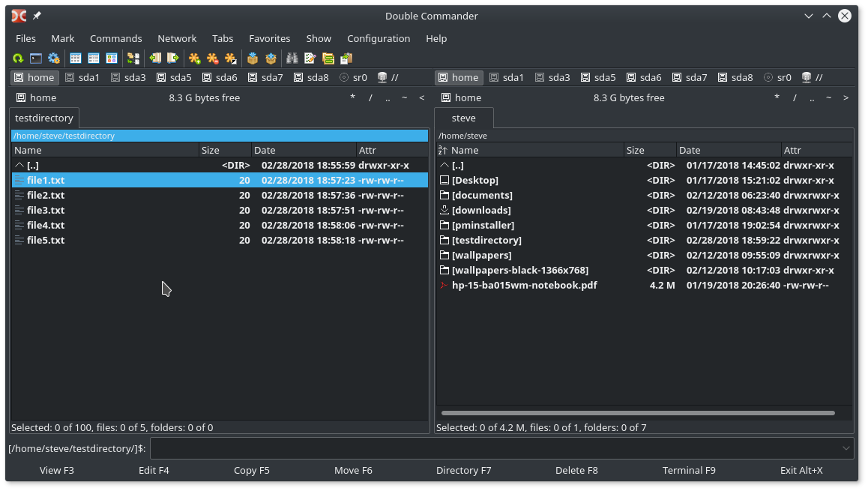
Task: Click the go back arrow icon
Action: (x=156, y=58)
